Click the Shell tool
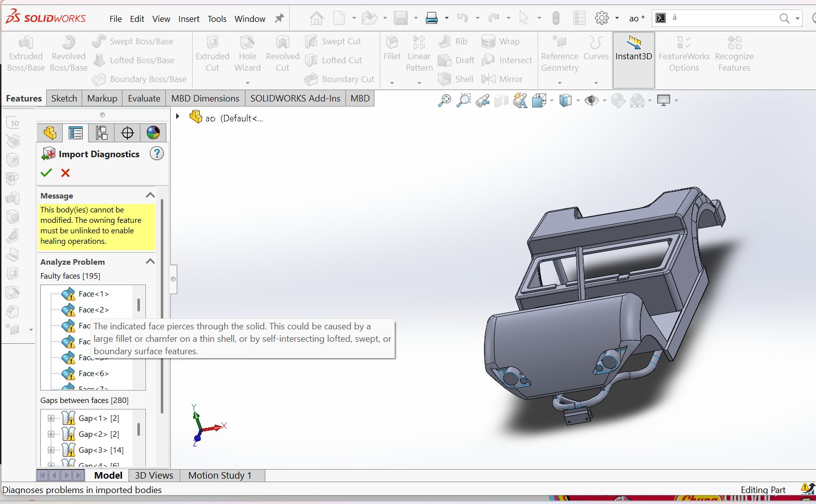 (456, 79)
